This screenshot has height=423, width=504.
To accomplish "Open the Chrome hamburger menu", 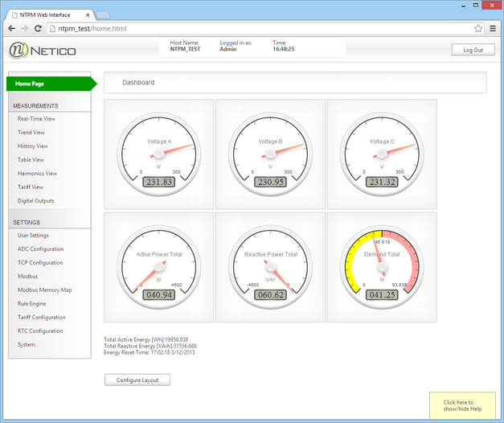I will pos(493,29).
